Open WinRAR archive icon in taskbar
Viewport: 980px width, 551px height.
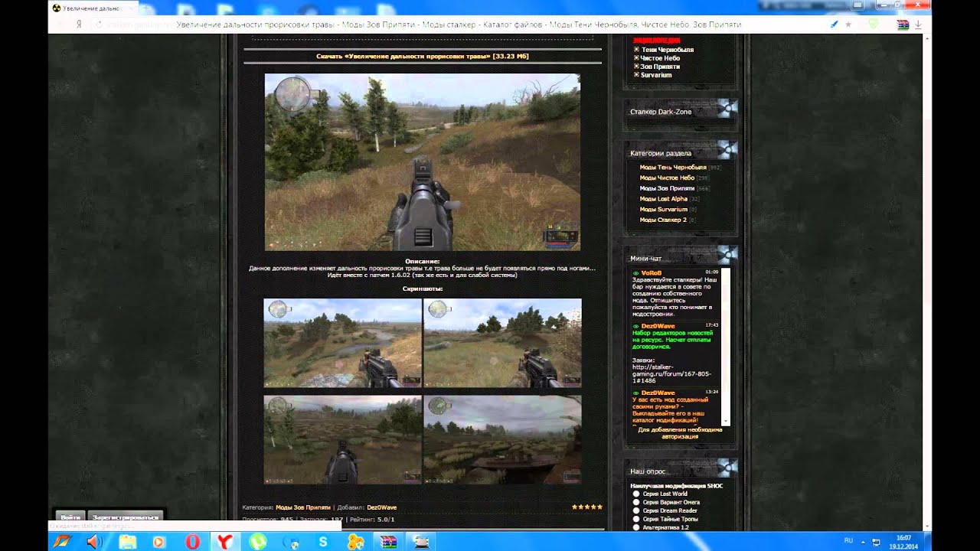388,542
